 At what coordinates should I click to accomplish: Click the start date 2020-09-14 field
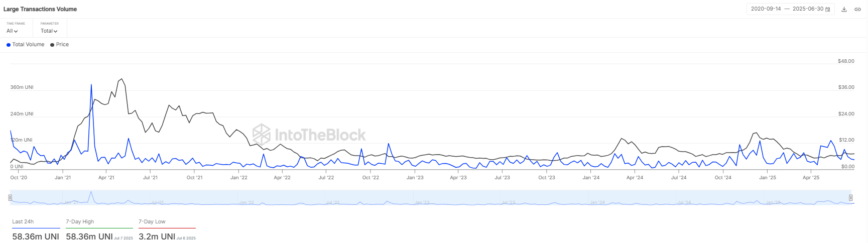pyautogui.click(x=766, y=9)
